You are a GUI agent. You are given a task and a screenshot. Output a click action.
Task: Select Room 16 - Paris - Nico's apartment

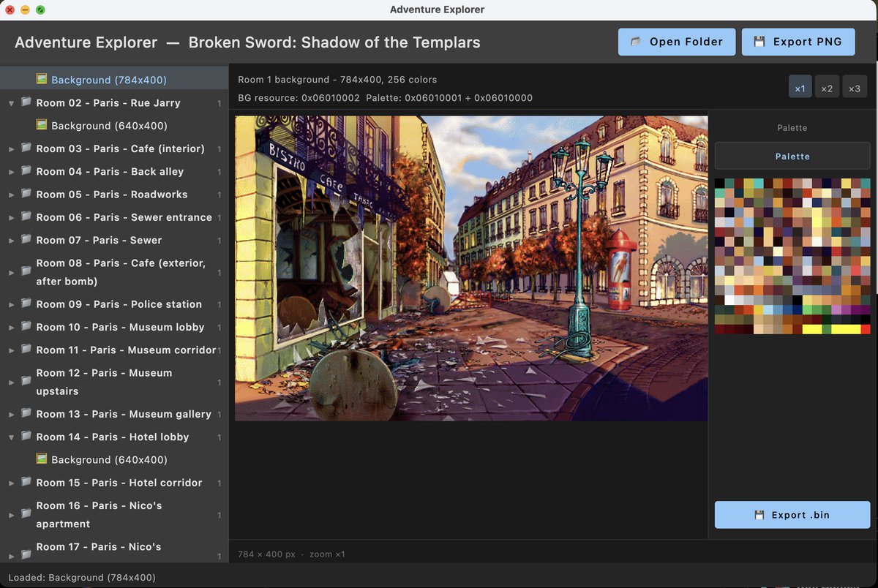pos(114,515)
